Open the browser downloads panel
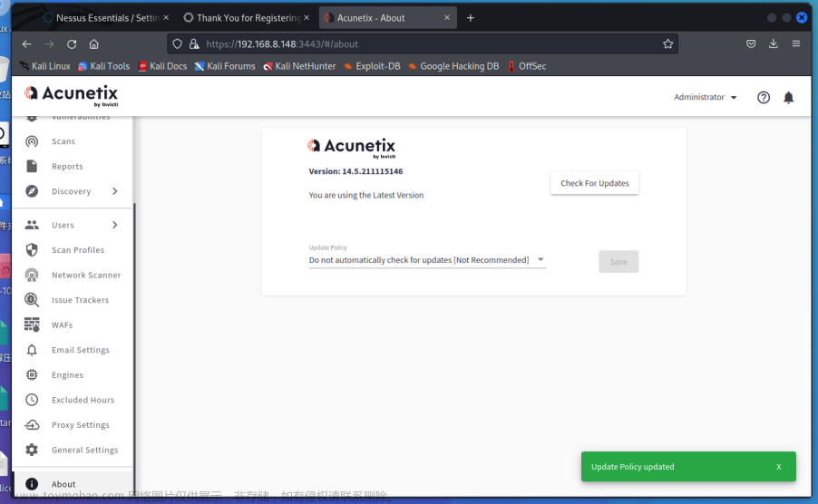Screen dimensions: 818x504 (774, 44)
